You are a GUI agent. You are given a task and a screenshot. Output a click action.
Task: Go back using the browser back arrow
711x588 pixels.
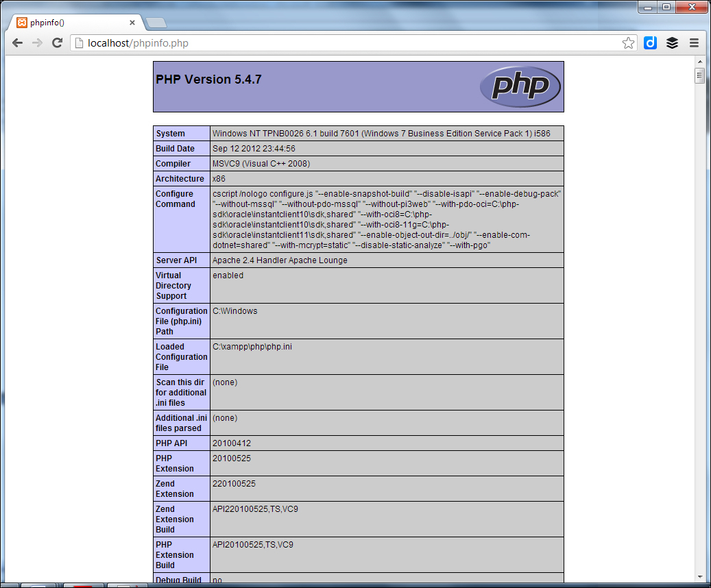17,43
